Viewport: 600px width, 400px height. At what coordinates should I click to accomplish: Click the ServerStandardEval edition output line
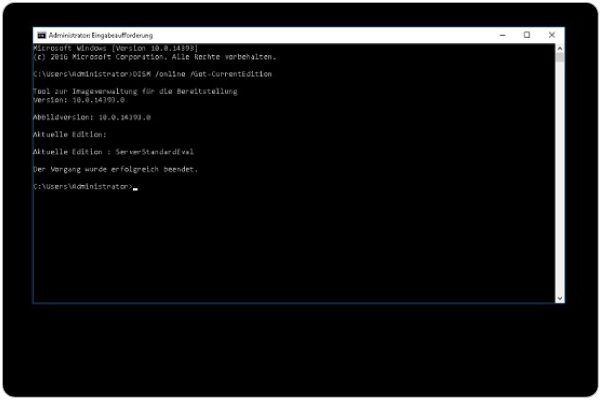click(x=113, y=152)
